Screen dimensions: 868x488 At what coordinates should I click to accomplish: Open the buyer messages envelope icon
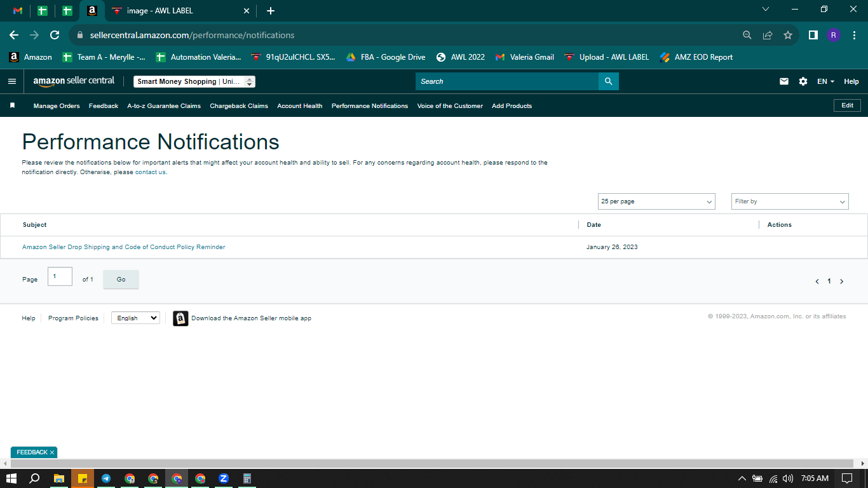point(784,81)
